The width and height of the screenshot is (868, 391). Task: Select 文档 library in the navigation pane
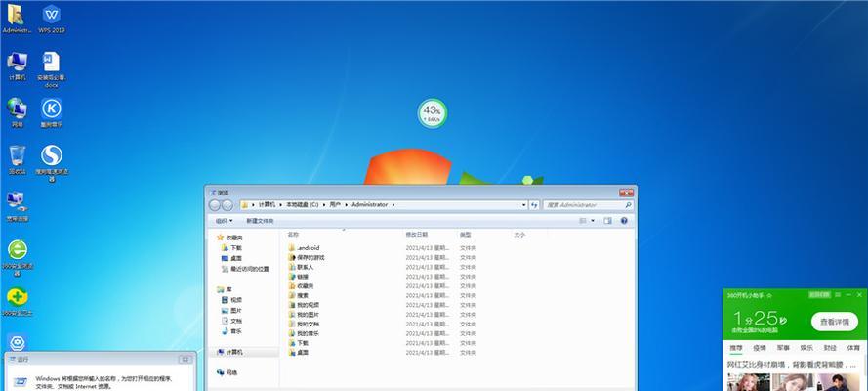(232, 321)
